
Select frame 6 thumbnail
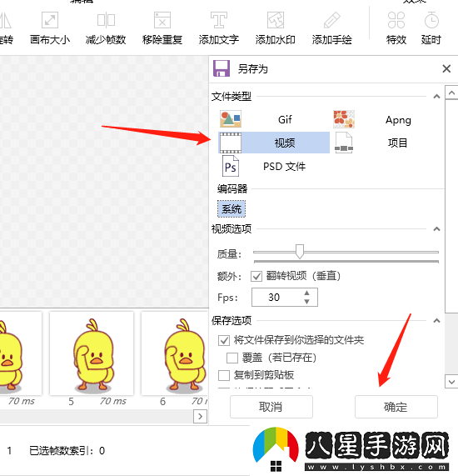click(175, 353)
